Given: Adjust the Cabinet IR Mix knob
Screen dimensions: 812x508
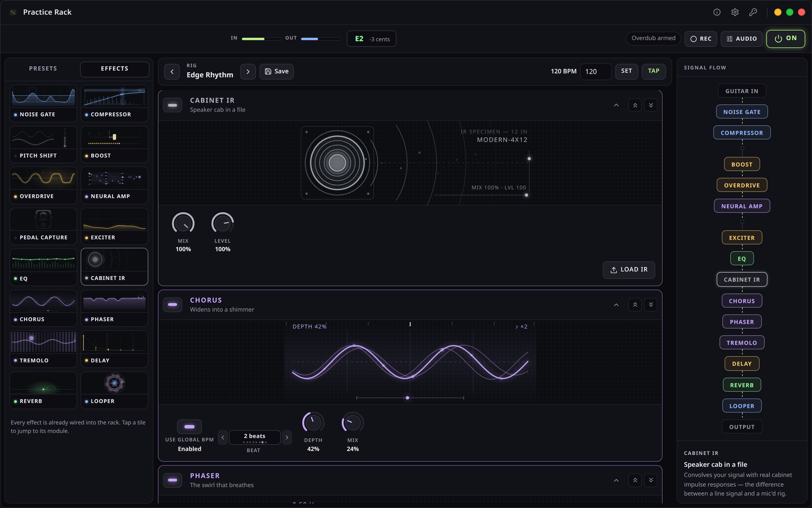Looking at the screenshot, I should [x=183, y=223].
